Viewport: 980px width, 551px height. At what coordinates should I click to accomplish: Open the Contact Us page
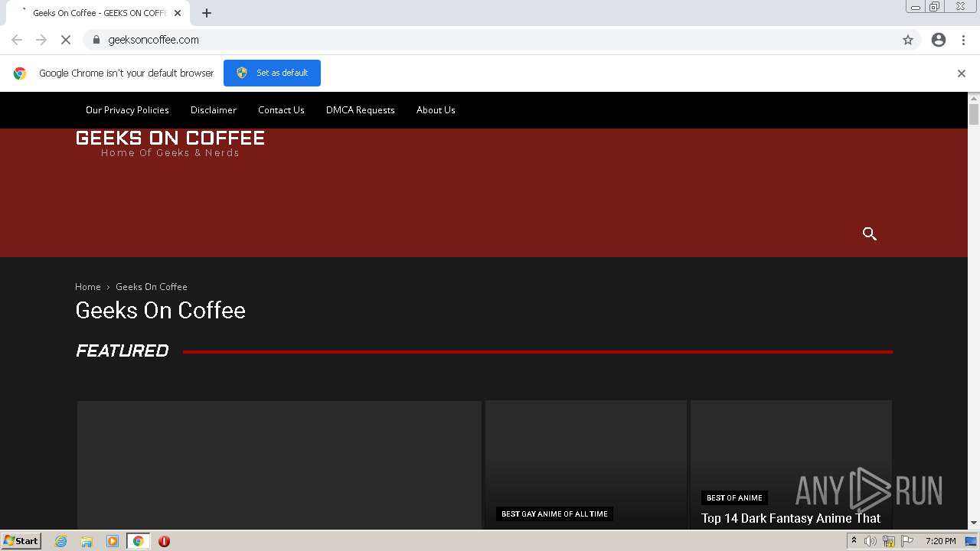[281, 110]
